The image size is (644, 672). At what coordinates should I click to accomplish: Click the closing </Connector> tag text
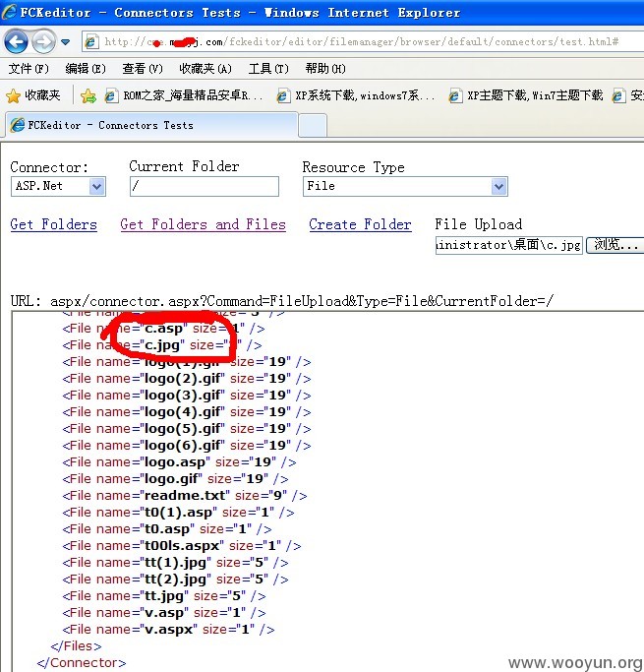(x=82, y=663)
